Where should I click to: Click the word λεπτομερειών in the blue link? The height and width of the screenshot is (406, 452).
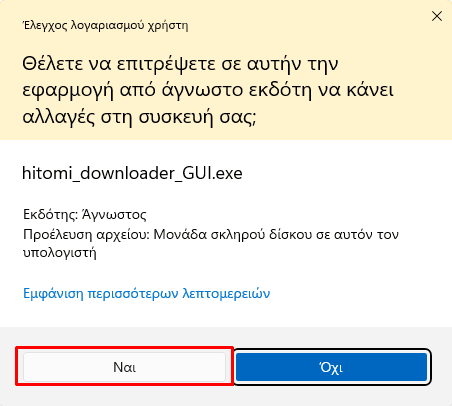point(226,294)
